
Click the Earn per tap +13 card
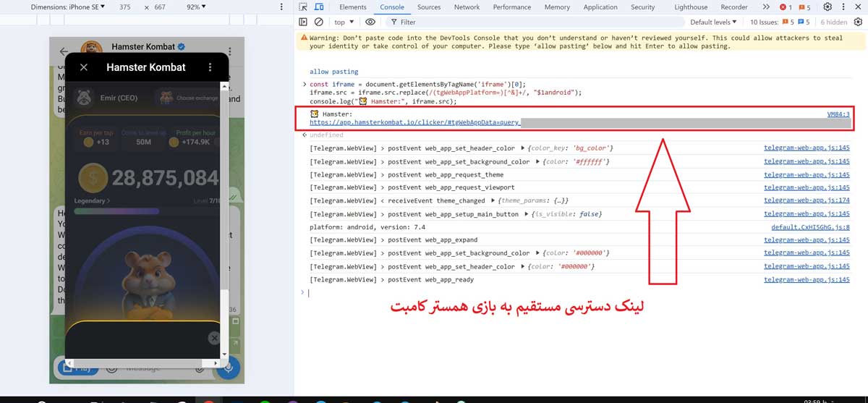click(x=98, y=137)
